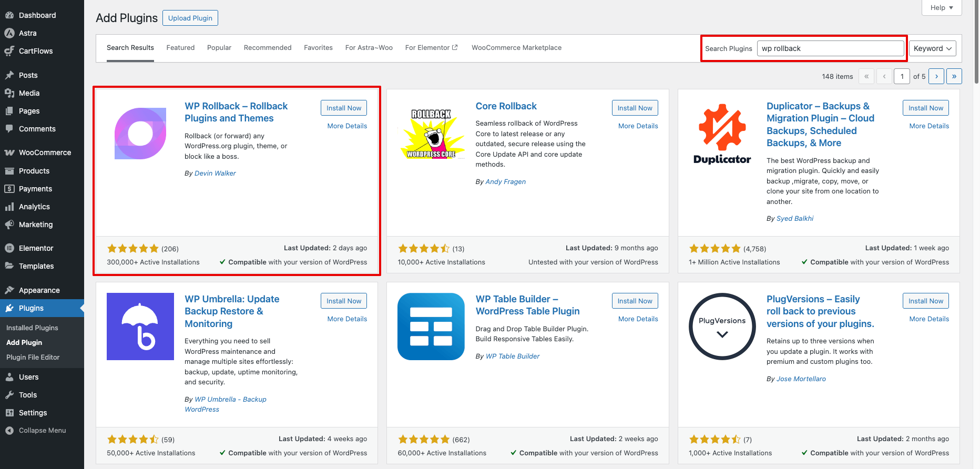Viewport: 980px width, 469px height.
Task: Open author link Jose Mortellaro
Action: click(801, 379)
